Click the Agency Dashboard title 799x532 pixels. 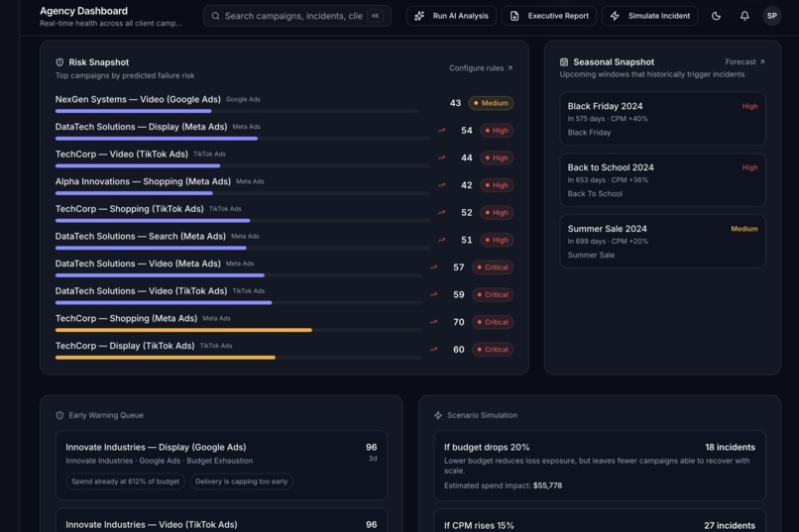click(83, 11)
